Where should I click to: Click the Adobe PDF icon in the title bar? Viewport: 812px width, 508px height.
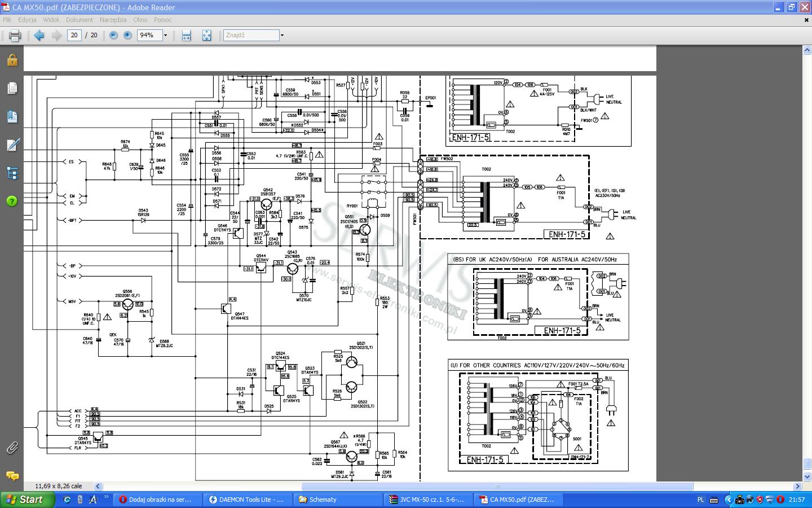pos(6,7)
